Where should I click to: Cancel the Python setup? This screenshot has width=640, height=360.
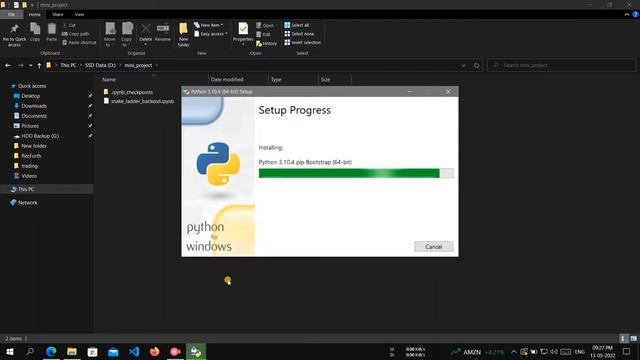(433, 247)
